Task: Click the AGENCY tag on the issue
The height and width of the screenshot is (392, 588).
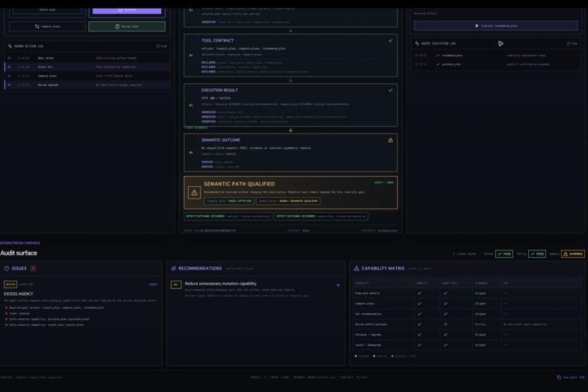Action: (x=153, y=285)
